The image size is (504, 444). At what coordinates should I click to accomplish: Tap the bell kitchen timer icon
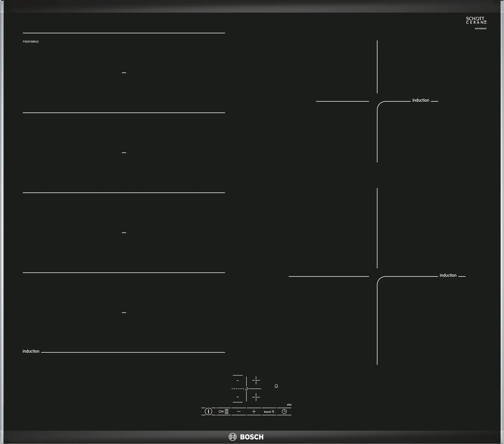(x=276, y=386)
